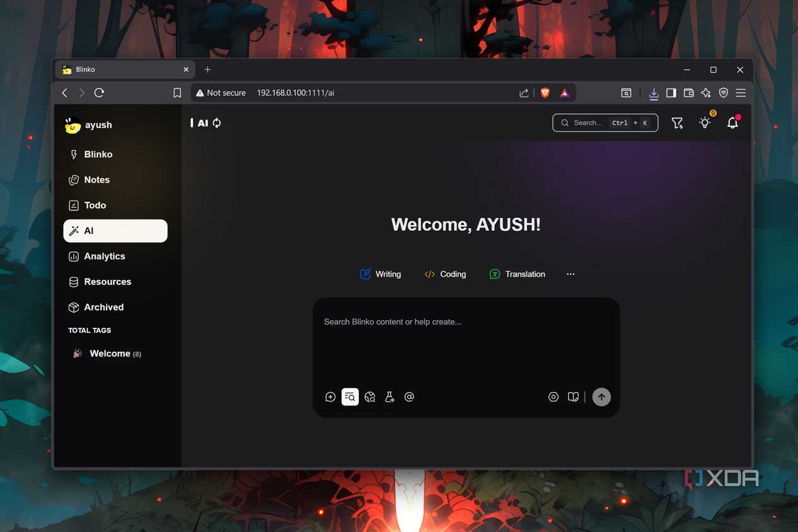Click the send arrow button
The height and width of the screenshot is (532, 798).
pyautogui.click(x=601, y=397)
